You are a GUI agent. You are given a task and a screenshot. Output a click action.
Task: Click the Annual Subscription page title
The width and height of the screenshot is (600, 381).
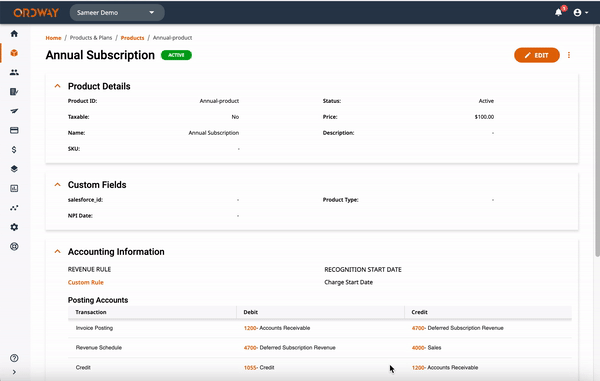point(100,55)
